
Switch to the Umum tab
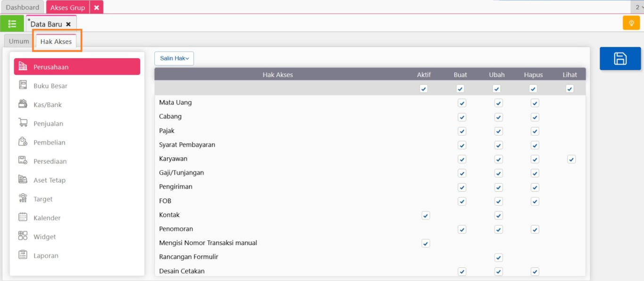click(19, 42)
